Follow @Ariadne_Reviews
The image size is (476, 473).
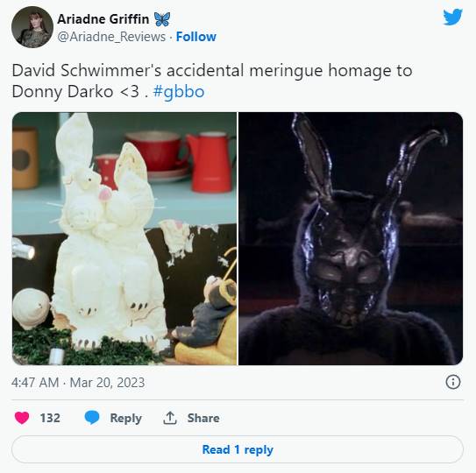[196, 37]
